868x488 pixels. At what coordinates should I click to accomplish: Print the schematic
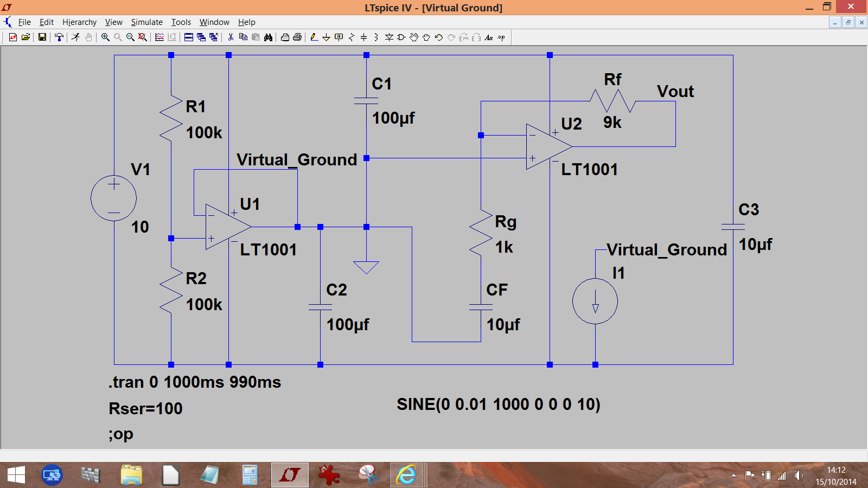(297, 37)
